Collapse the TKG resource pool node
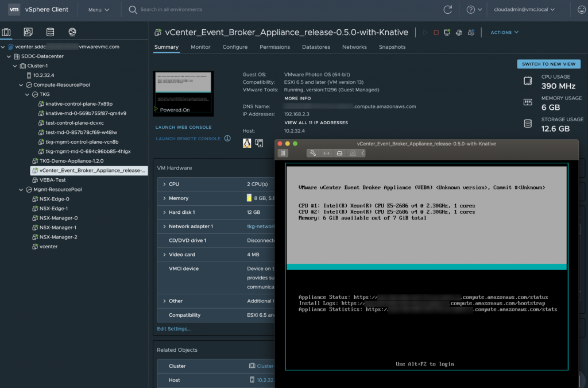This screenshot has height=388, width=588. coord(28,94)
